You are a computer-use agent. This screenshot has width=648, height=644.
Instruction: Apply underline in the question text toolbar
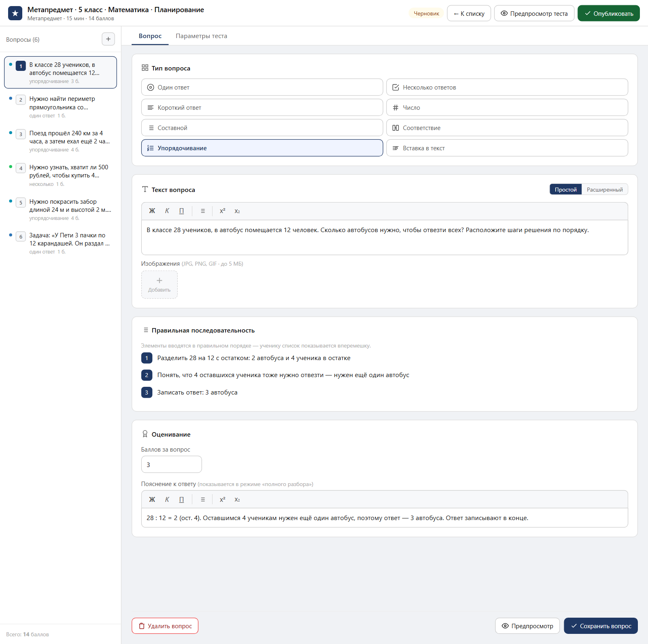181,211
